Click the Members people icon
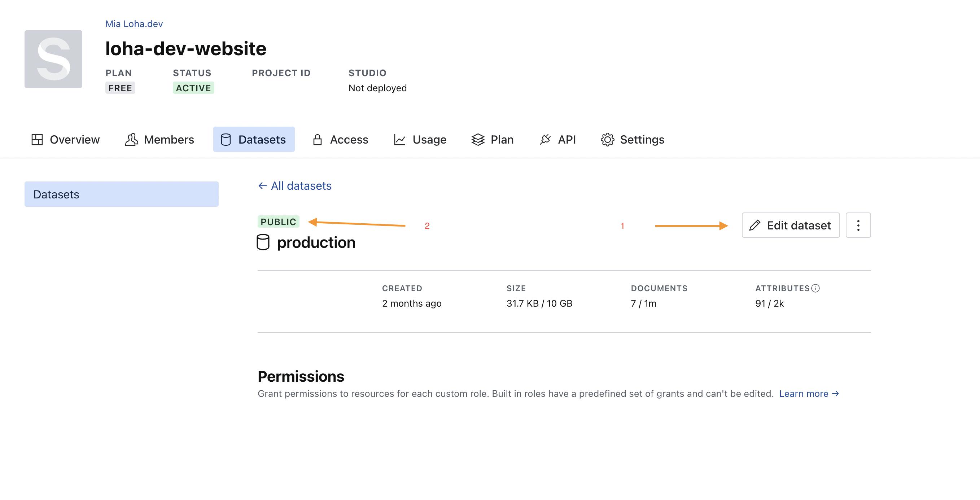The width and height of the screenshot is (980, 500). 131,140
